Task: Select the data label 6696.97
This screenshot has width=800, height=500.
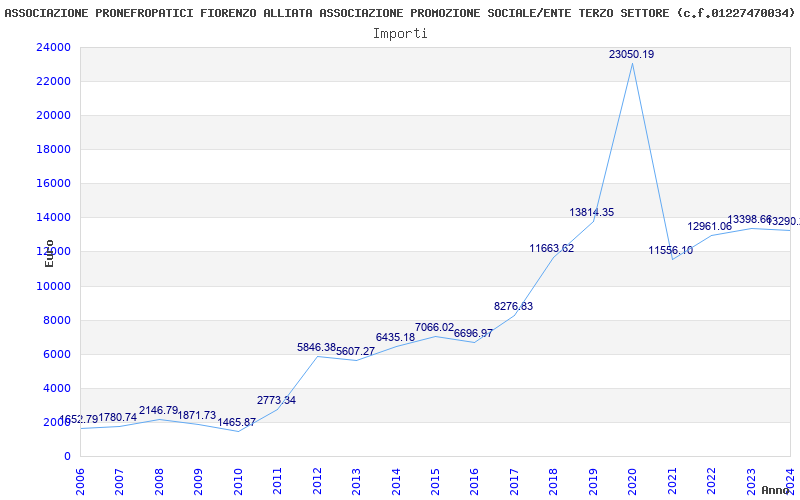Action: click(x=473, y=333)
